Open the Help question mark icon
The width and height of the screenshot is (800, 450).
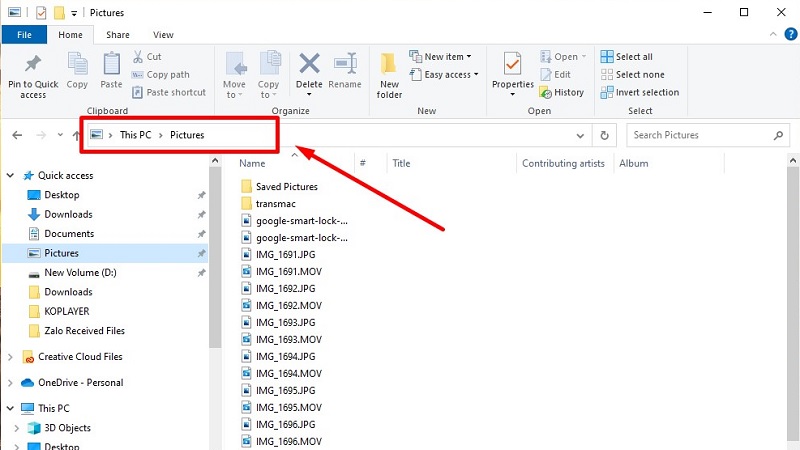(790, 34)
